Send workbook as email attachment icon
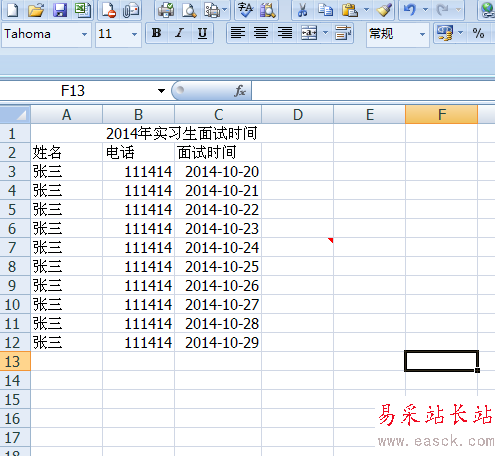495x456 pixels. [x=131, y=10]
